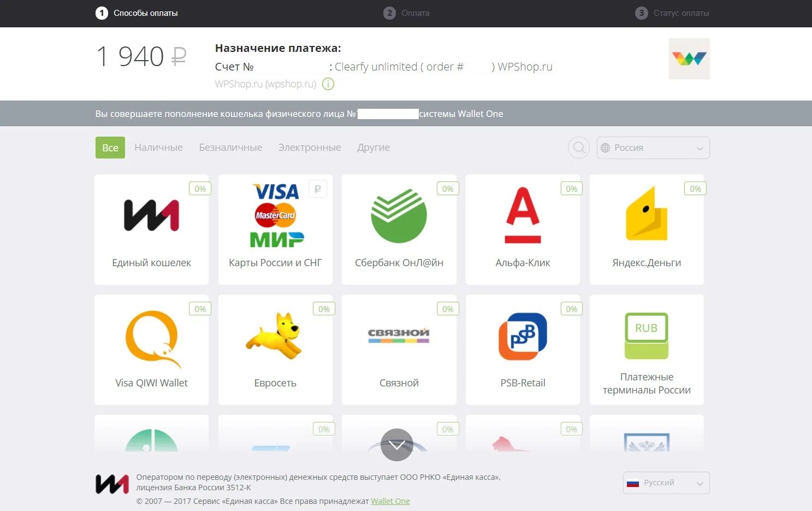The height and width of the screenshot is (511, 812).
Task: Click step 2 Оплата in header
Action: tap(406, 13)
